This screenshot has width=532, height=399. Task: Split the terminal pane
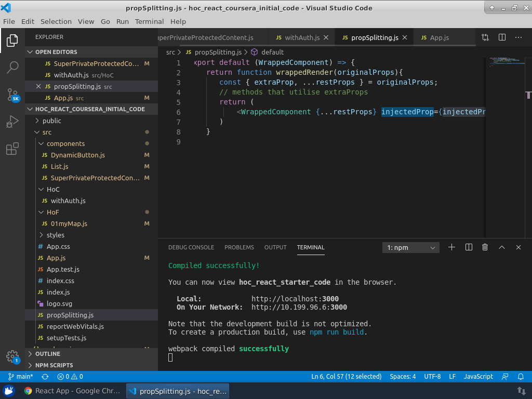pyautogui.click(x=469, y=248)
